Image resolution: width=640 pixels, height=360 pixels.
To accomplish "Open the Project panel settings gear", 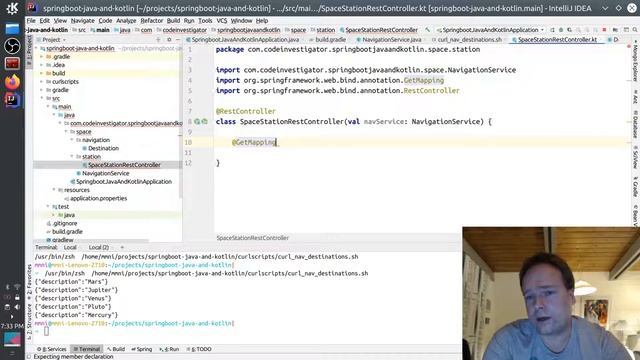I will (x=169, y=40).
